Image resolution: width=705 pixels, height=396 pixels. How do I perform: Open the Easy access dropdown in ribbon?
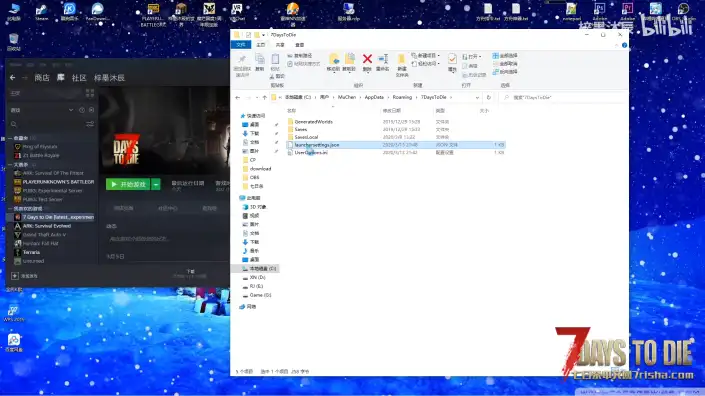(426, 64)
